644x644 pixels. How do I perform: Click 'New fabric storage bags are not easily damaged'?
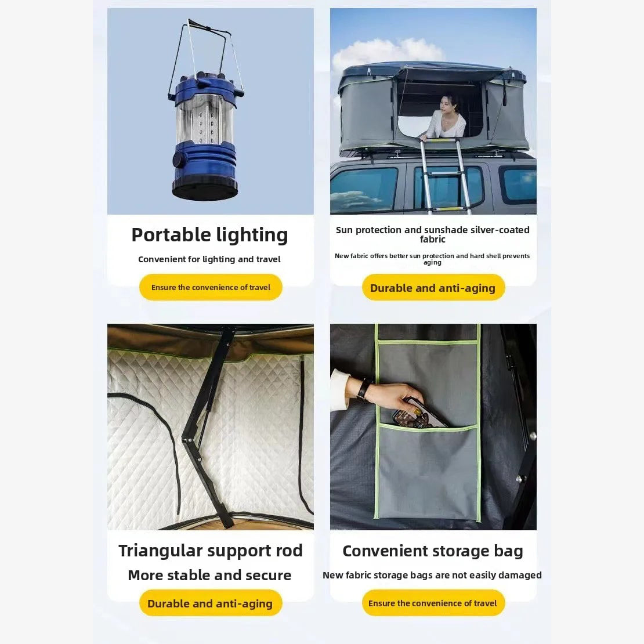pos(432,575)
